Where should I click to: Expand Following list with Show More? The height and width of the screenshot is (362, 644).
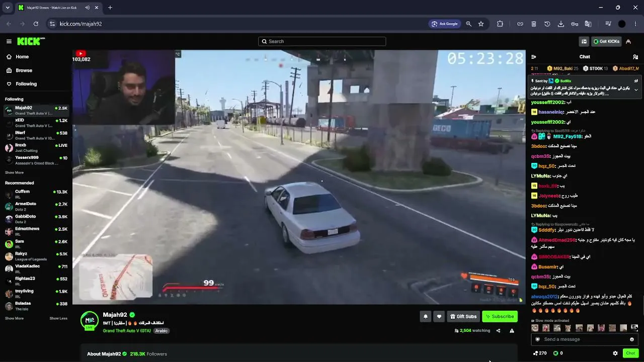point(14,172)
